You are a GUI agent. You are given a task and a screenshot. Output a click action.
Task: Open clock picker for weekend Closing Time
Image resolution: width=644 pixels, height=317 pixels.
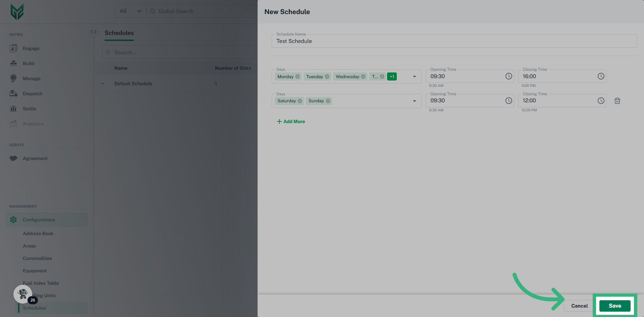[601, 101]
